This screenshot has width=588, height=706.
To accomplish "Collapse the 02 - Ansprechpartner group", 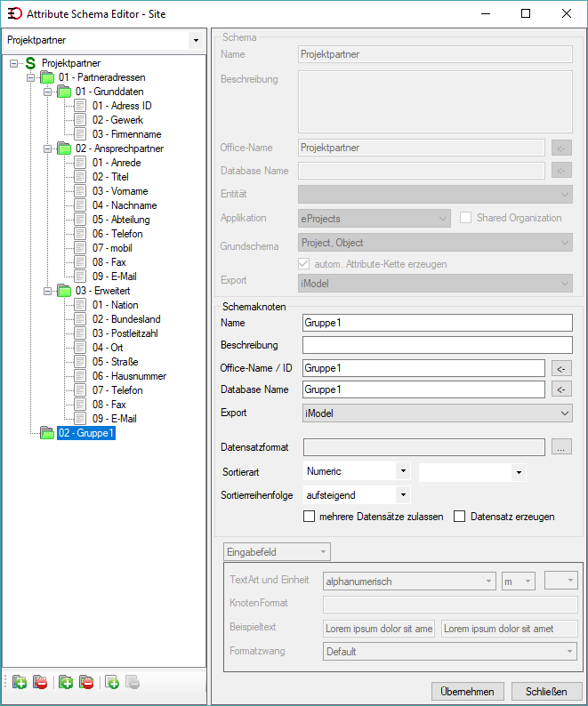I will (47, 148).
